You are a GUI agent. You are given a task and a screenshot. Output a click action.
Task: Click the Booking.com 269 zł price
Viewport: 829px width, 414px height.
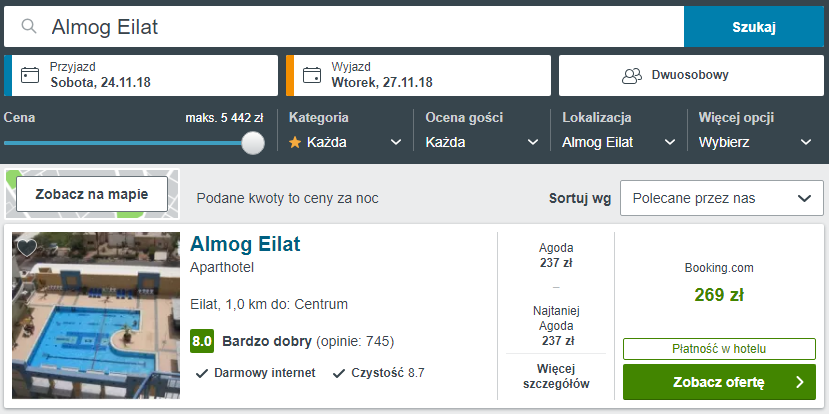point(719,284)
